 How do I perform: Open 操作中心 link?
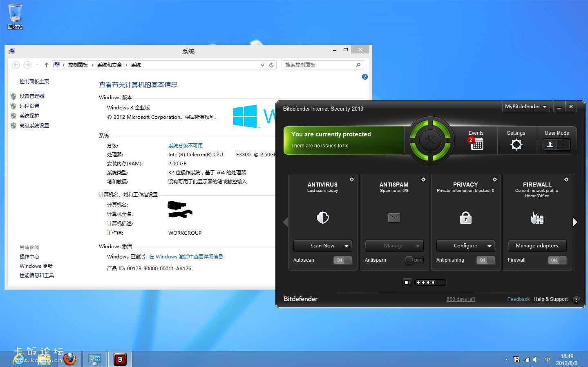tap(29, 257)
